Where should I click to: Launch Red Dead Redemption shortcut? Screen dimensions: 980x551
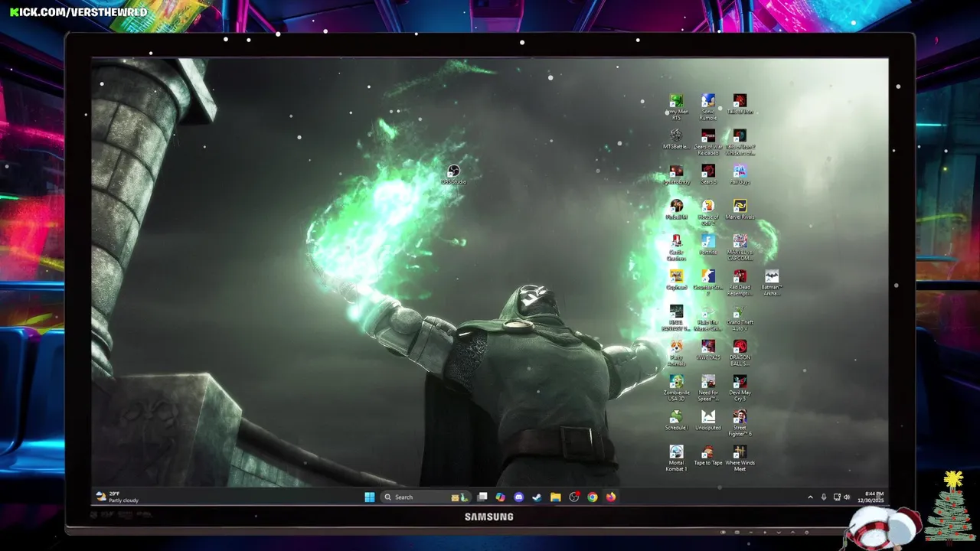740,282
